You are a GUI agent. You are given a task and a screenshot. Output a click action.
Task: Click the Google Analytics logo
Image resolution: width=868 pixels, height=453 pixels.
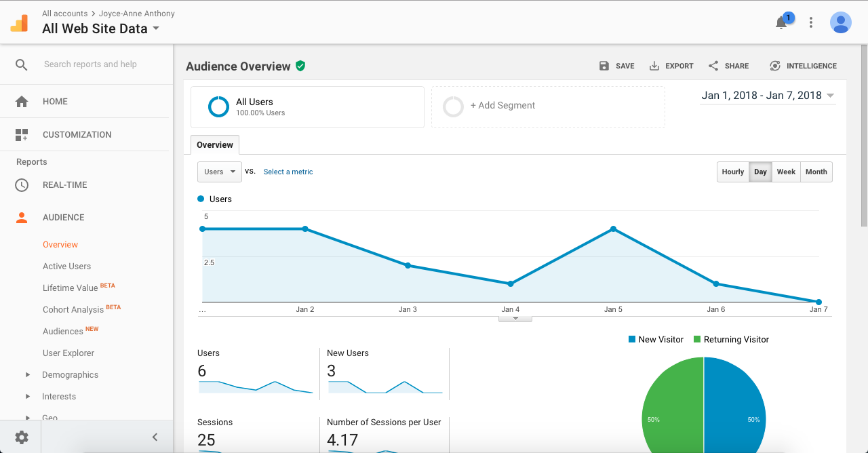click(x=19, y=23)
